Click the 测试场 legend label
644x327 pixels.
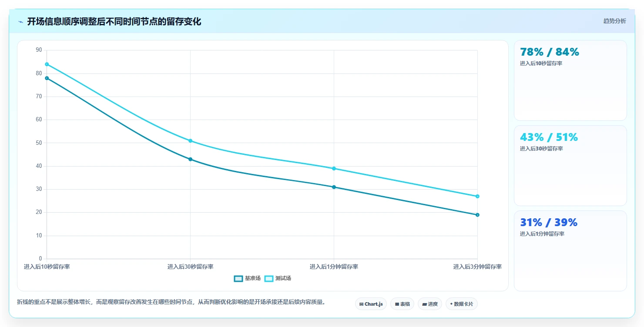coord(283,278)
